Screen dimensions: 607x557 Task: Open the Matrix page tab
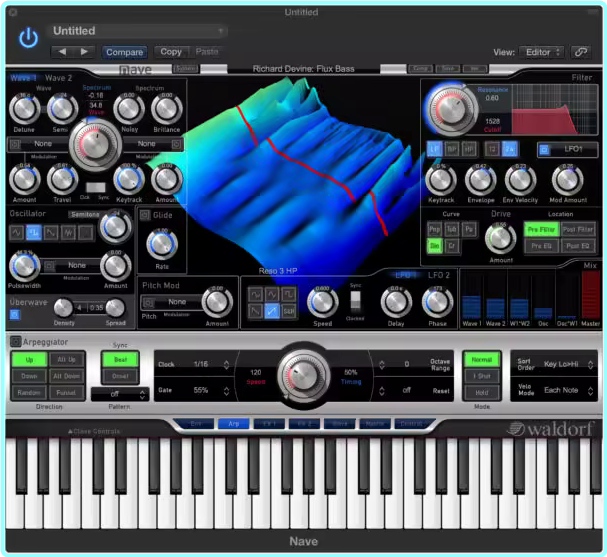[x=375, y=424]
